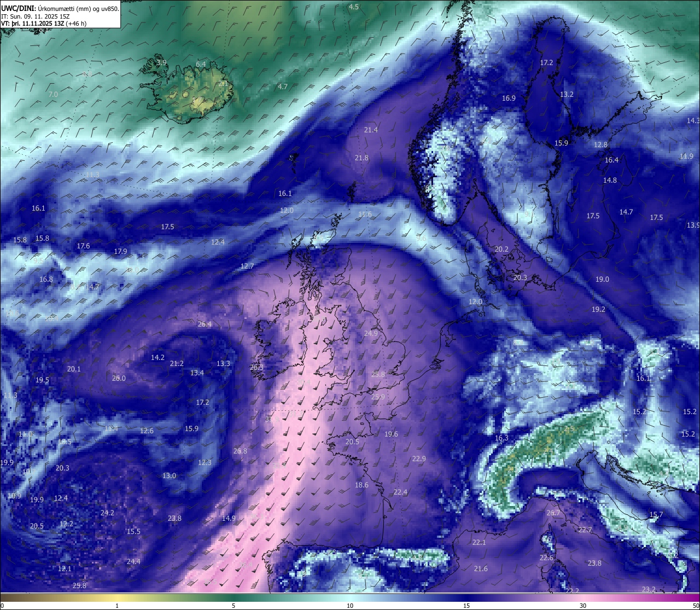Click the 19.2 value over Poland
This screenshot has height=610, width=700.
click(598, 310)
